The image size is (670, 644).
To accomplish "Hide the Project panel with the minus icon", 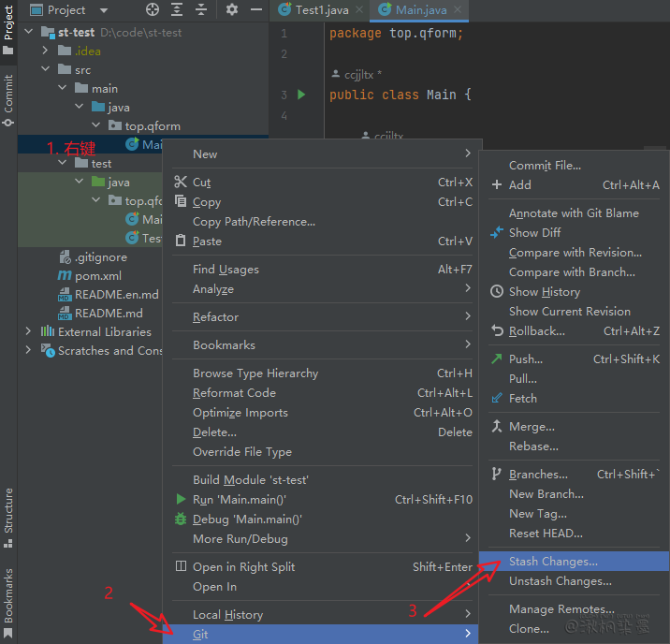I will click(255, 10).
